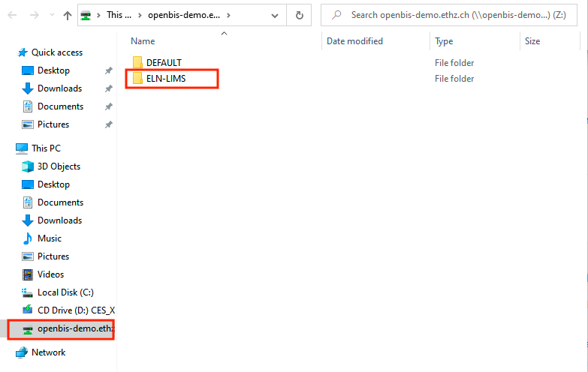The image size is (588, 372).
Task: Click the Local Disk (C:) drive icon
Action: (x=27, y=292)
